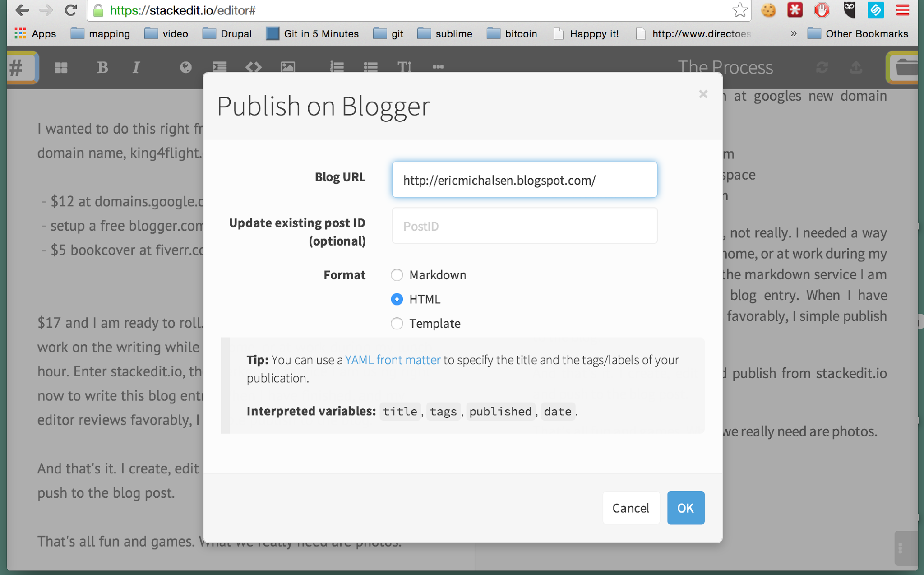924x575 pixels.
Task: Click the browser reload icon
Action: point(71,10)
